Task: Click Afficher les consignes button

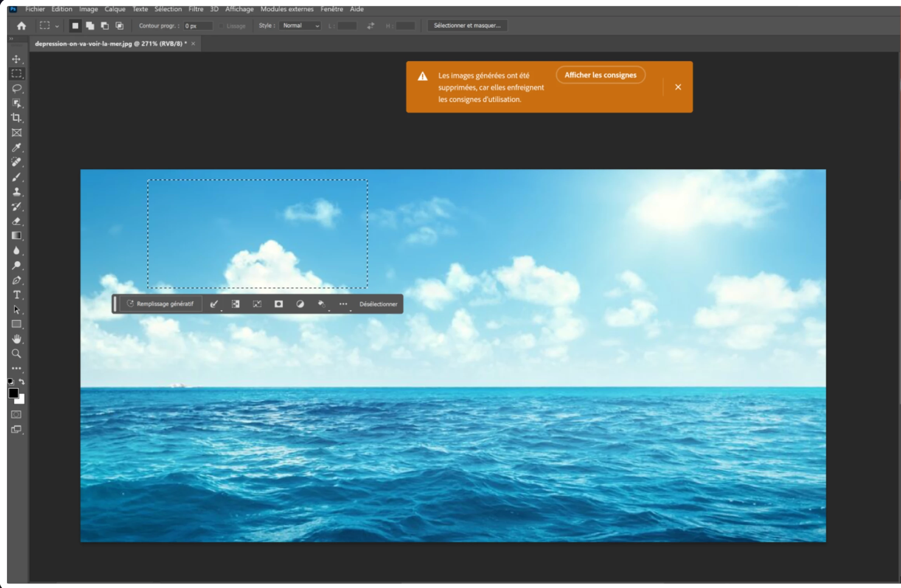Action: 600,75
